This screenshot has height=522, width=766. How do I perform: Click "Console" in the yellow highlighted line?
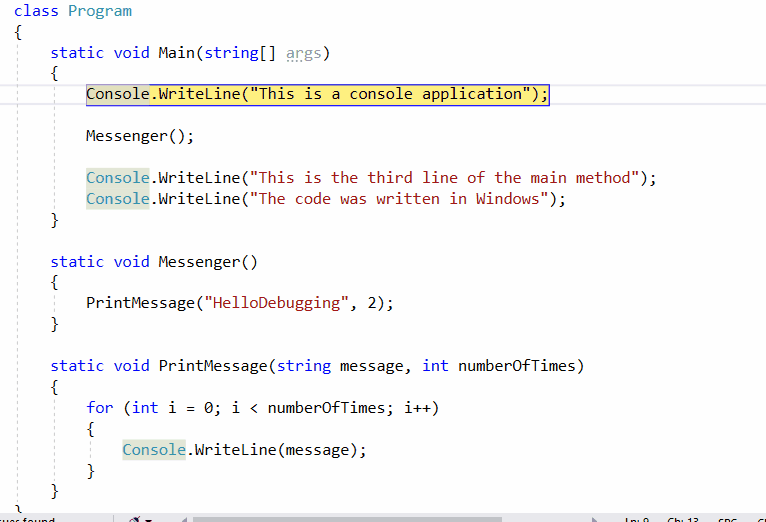pyautogui.click(x=118, y=94)
